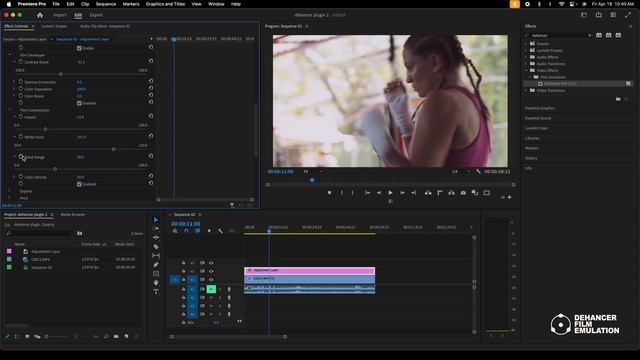Clear the dehancer search in Effects panel

[589, 36]
